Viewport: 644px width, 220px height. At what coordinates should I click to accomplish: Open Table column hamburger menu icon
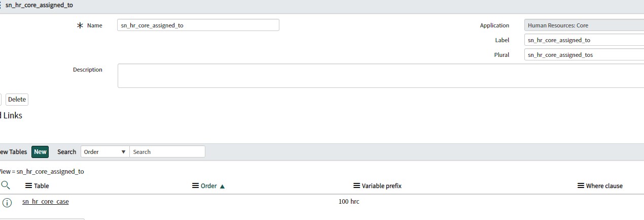point(28,186)
